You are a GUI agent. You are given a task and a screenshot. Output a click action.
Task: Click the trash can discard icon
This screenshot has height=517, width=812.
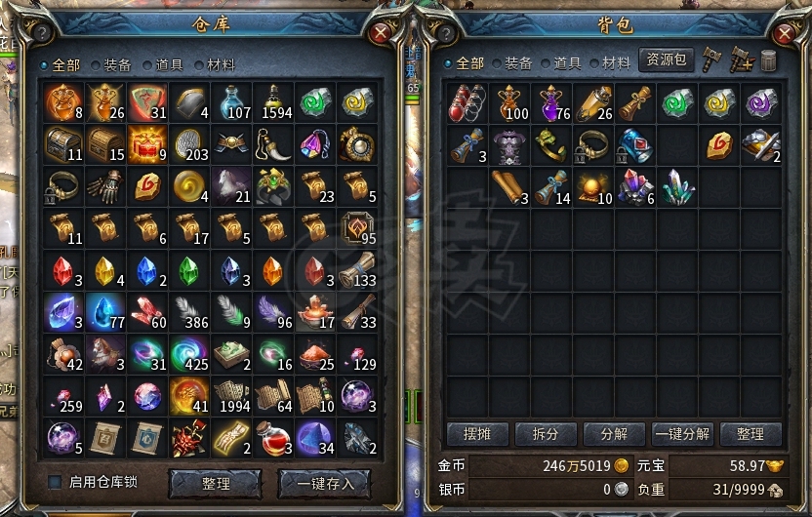(x=768, y=60)
